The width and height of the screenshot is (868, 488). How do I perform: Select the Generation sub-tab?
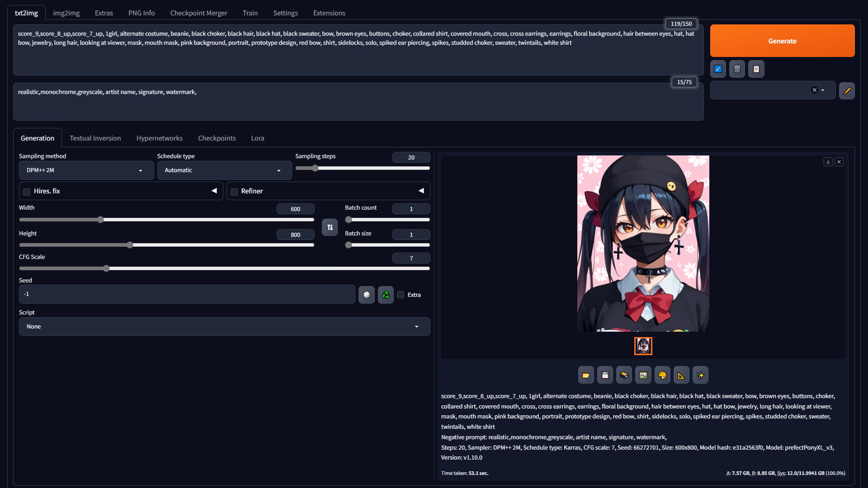click(38, 138)
